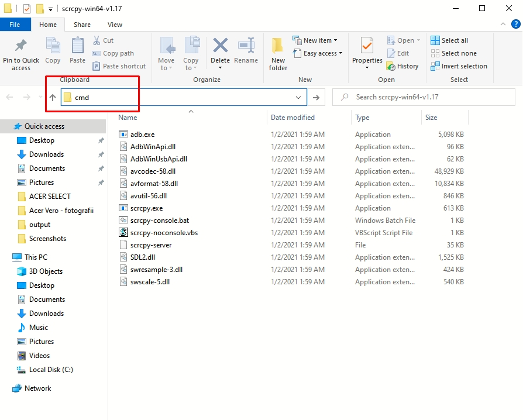Select the swscale-5.dll file
Screen dimensions: 523x420
150,282
